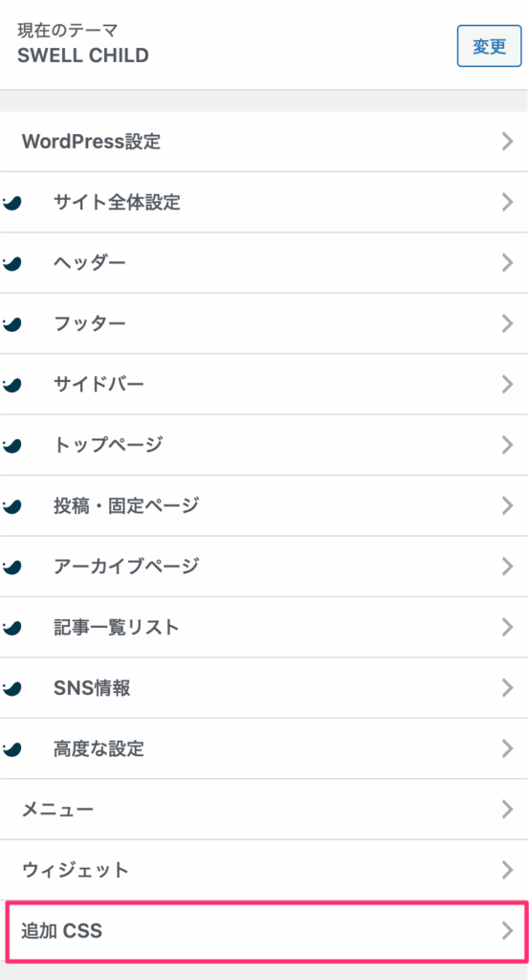Screen dimensions: 529x980
Task: Click the SWELL icon beside ヘッダー
Action: (12, 263)
